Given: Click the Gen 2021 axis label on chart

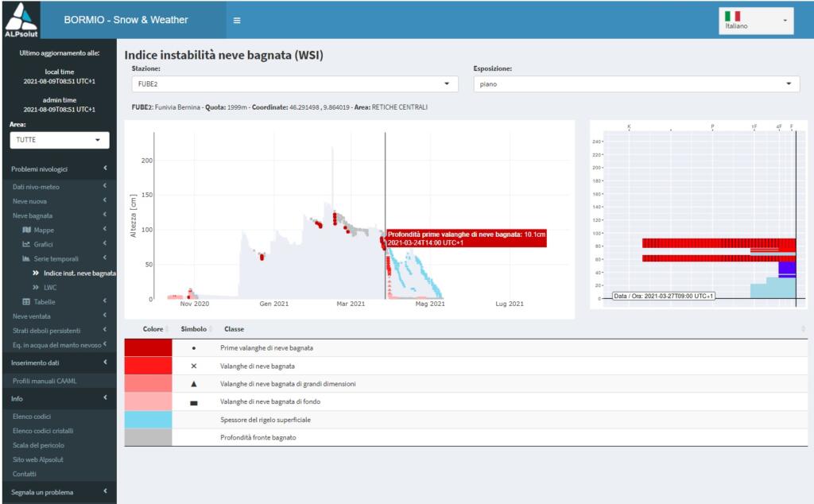Looking at the screenshot, I should point(273,304).
